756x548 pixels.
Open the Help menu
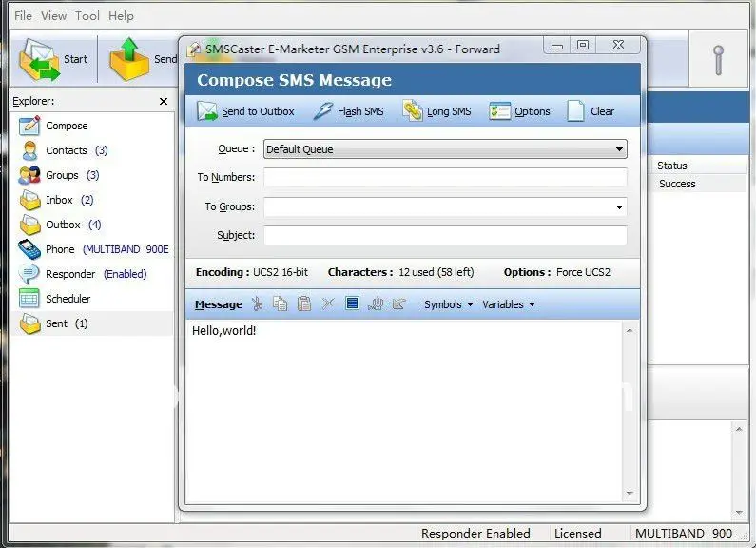[121, 16]
